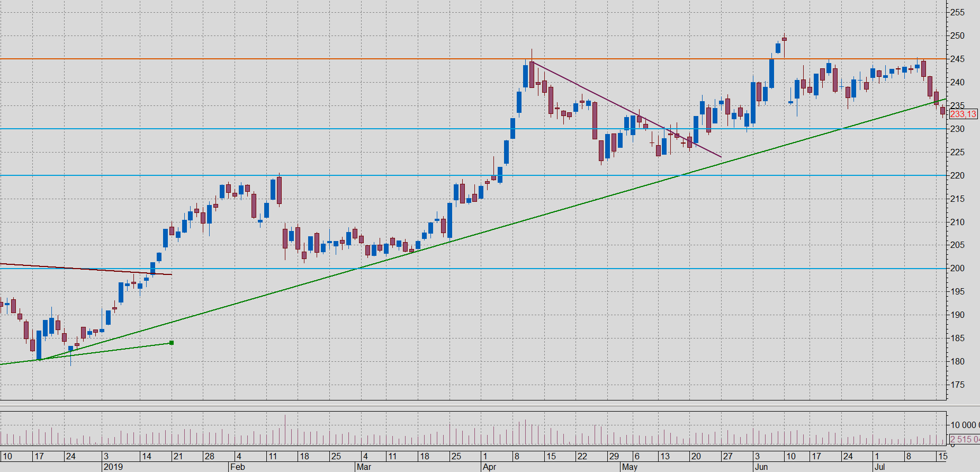
Task: Click date label 29 before May
Action: tap(614, 456)
